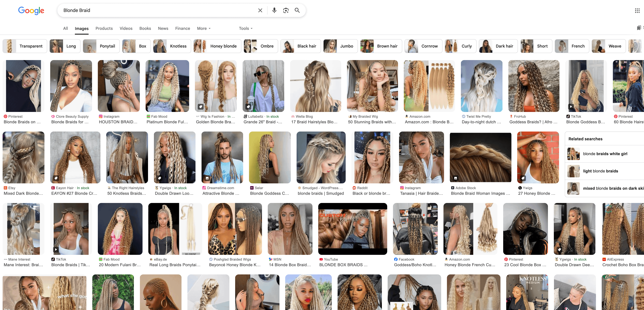Open Mane Interest braid thumbnail
This screenshot has height=310, width=644.
click(x=24, y=229)
